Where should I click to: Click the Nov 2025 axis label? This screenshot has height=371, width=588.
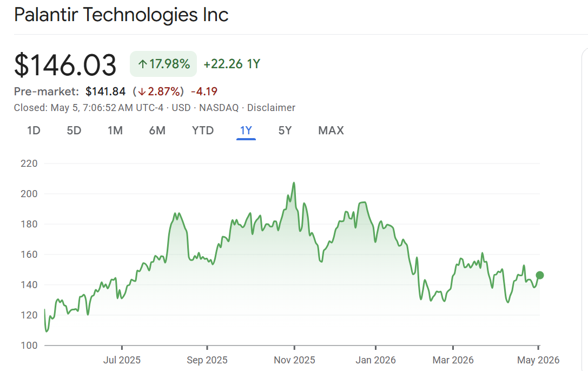click(294, 360)
